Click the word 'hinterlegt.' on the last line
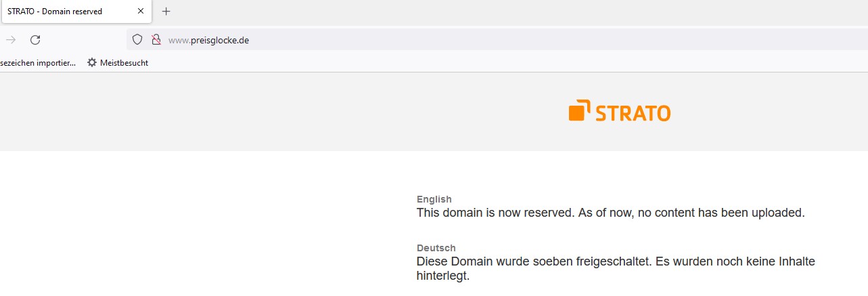The image size is (868, 296). 442,276
